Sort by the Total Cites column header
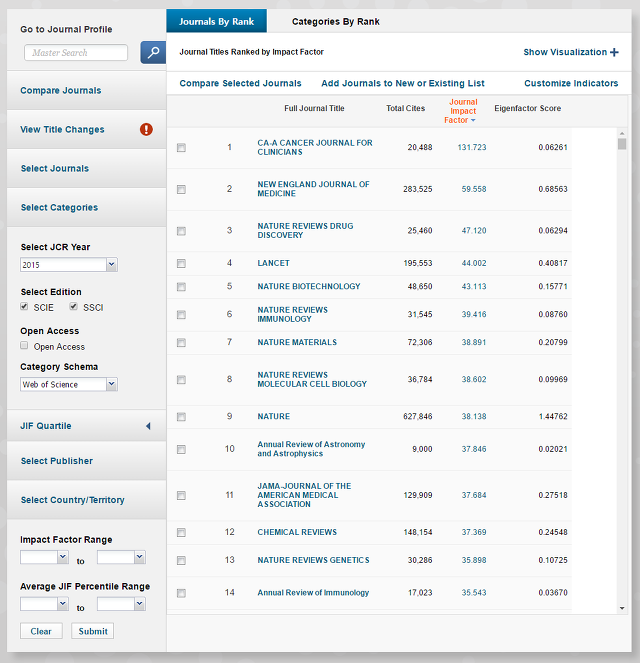 click(405, 108)
